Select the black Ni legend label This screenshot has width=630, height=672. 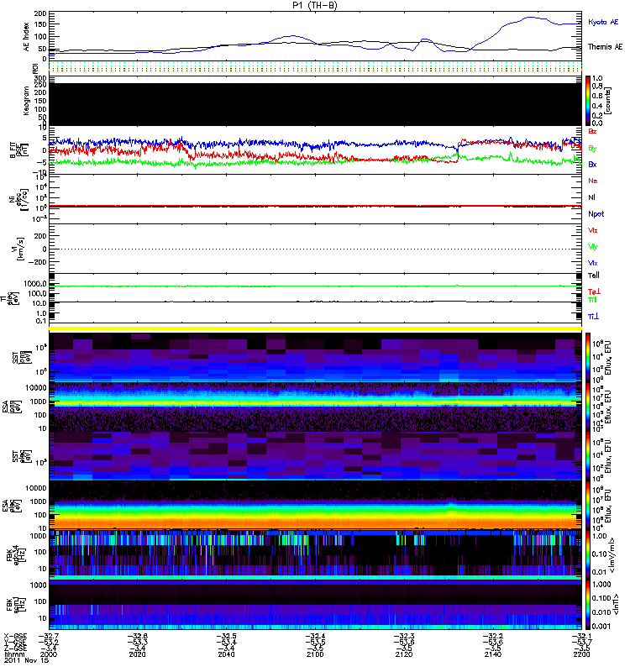(591, 197)
